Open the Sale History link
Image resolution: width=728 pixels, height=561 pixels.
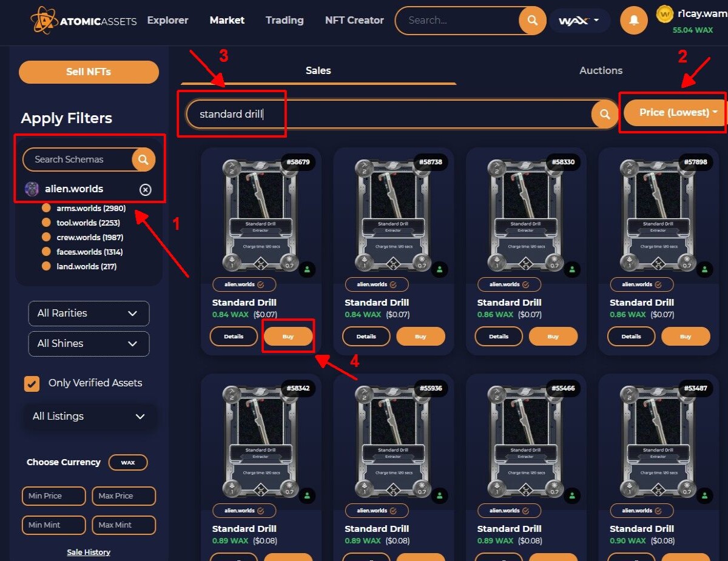89,553
